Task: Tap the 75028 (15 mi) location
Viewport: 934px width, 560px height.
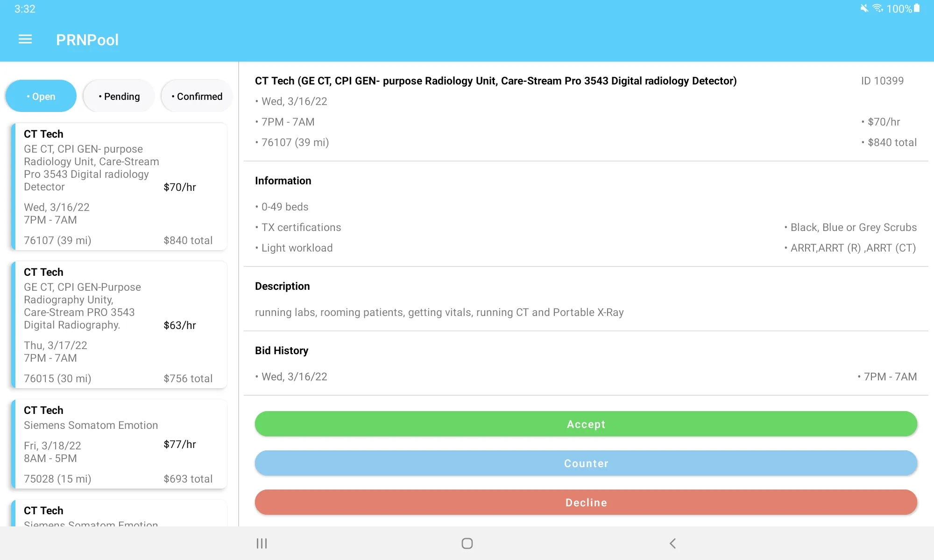Action: pyautogui.click(x=57, y=479)
